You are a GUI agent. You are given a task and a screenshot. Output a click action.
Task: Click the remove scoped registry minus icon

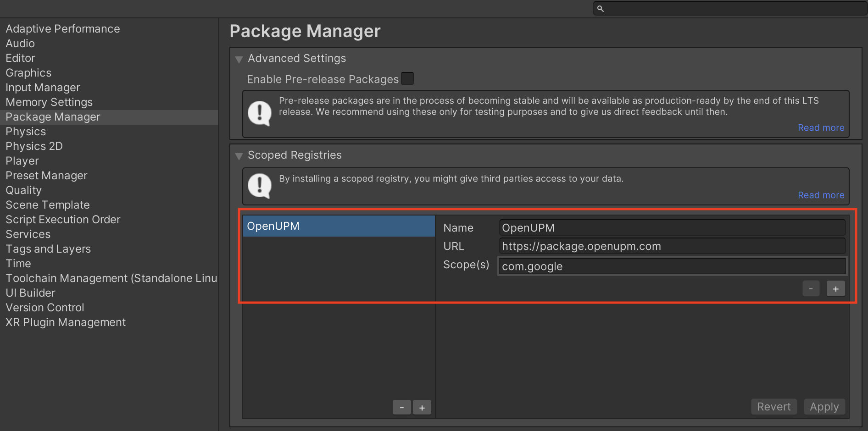click(401, 407)
